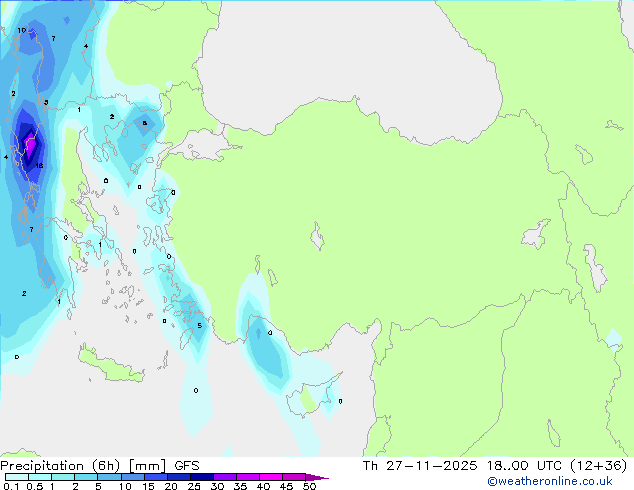The image size is (634, 490).
Task: Click the island of Crete on the map
Action: pos(110,364)
